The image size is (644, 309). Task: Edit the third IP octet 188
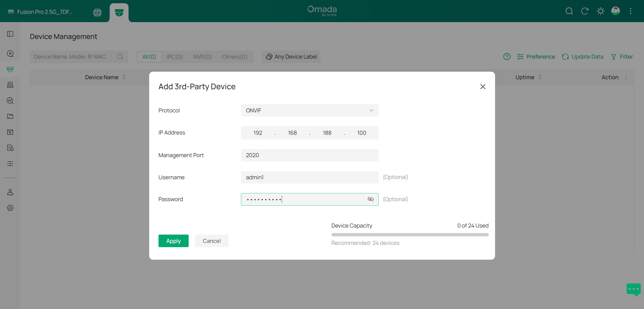pyautogui.click(x=327, y=133)
